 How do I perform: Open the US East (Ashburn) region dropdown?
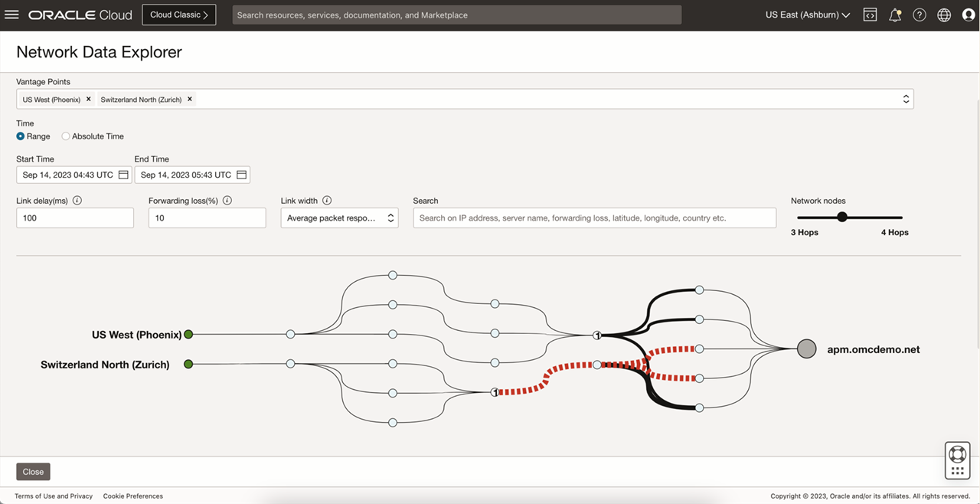[806, 14]
